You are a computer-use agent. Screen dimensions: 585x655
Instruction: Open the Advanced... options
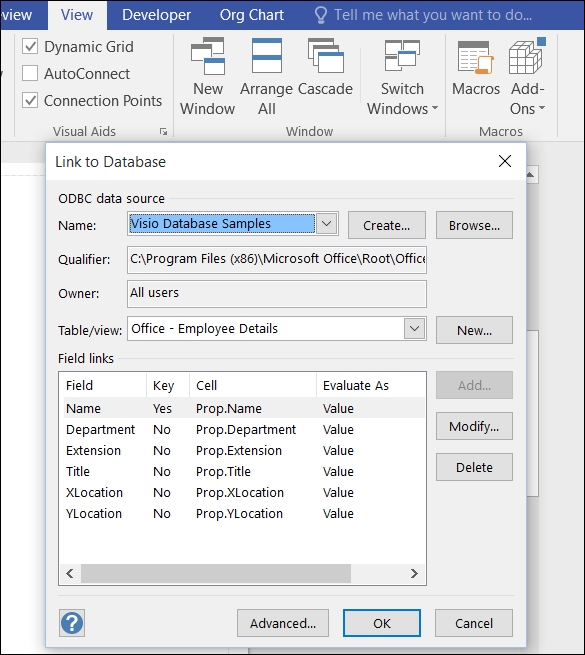[x=283, y=623]
